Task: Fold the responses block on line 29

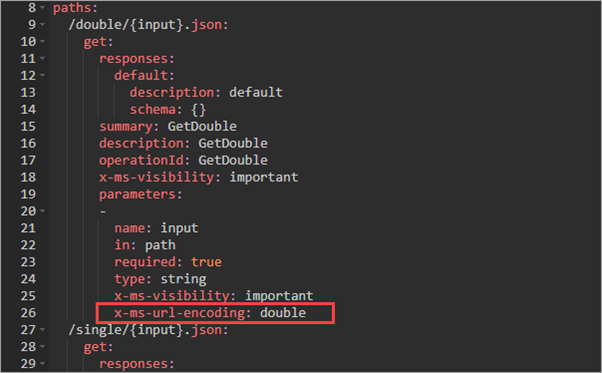Action: tap(43, 363)
